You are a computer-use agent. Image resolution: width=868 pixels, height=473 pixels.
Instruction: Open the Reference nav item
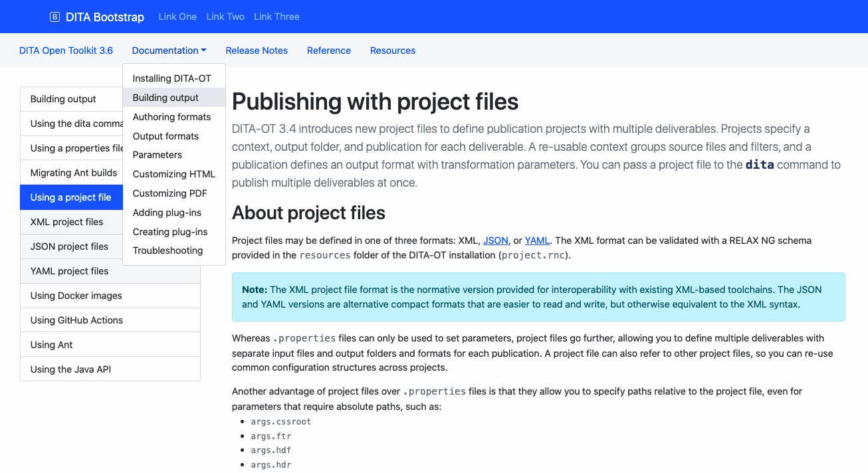coord(328,50)
